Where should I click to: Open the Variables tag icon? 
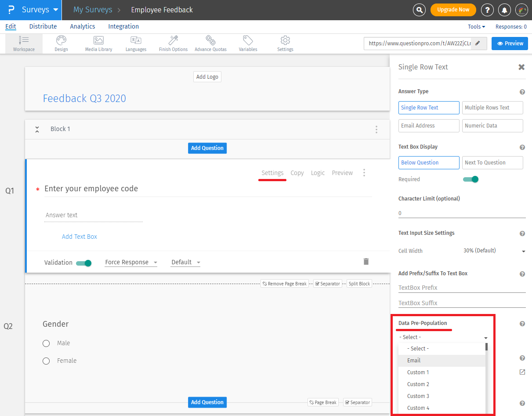click(248, 44)
